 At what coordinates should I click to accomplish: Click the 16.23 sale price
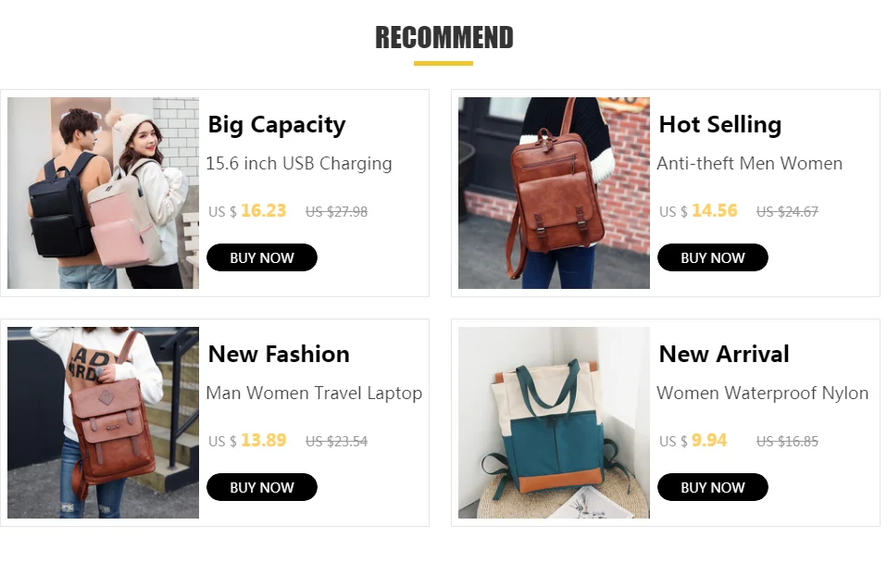(x=264, y=210)
